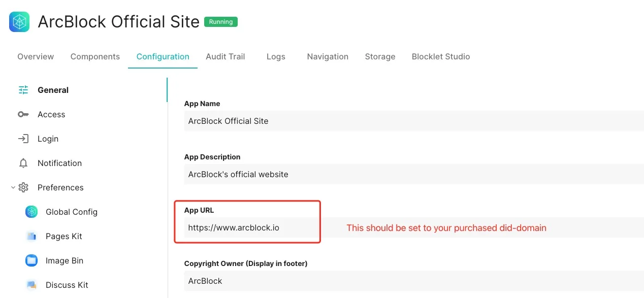The image size is (644, 298).
Task: Click the green Running status badge
Action: (x=221, y=22)
